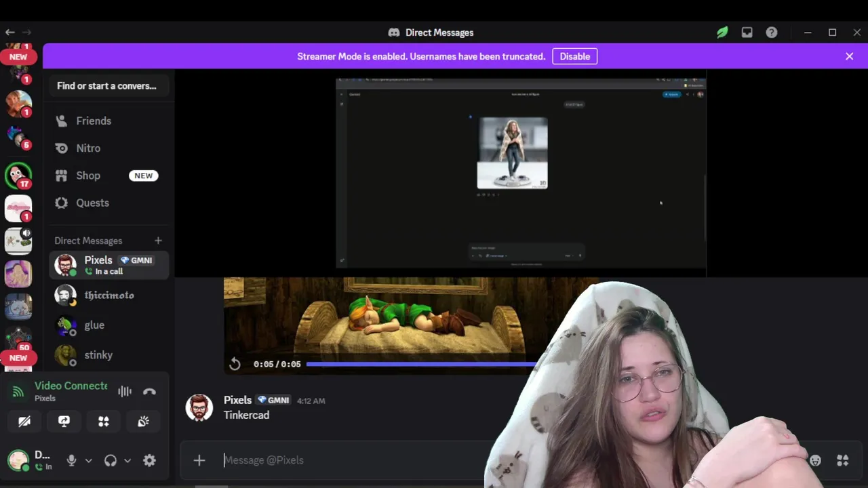
Task: Open the pink server icon with badge 1
Action: 18,209
